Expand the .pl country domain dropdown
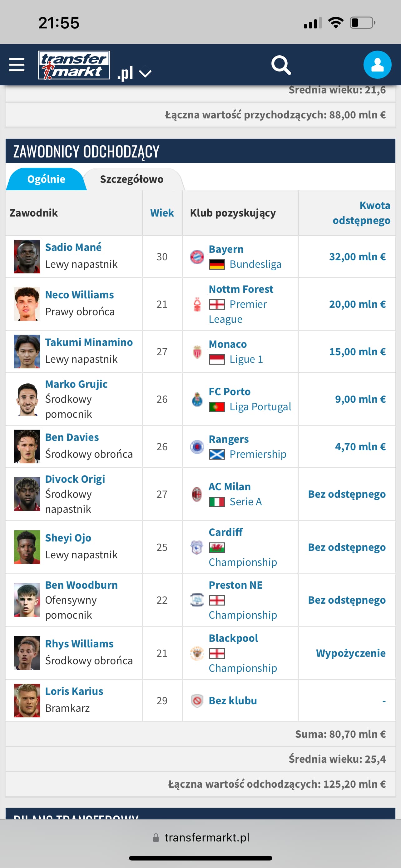401x868 pixels. click(x=145, y=73)
